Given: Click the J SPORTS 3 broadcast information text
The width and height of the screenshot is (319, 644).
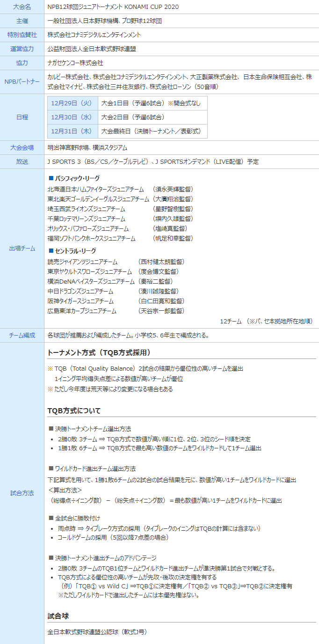Looking at the screenshot, I should (x=153, y=161).
